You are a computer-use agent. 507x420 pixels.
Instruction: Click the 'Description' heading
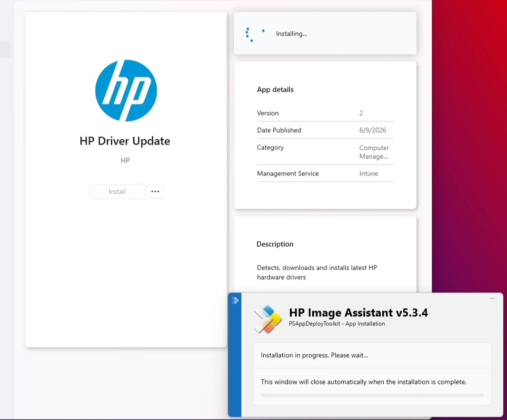(275, 244)
